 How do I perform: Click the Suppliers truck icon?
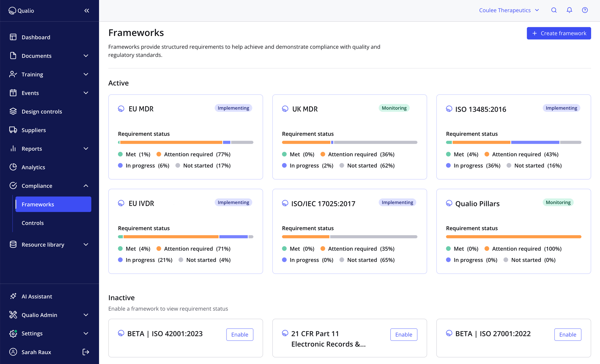(x=13, y=130)
